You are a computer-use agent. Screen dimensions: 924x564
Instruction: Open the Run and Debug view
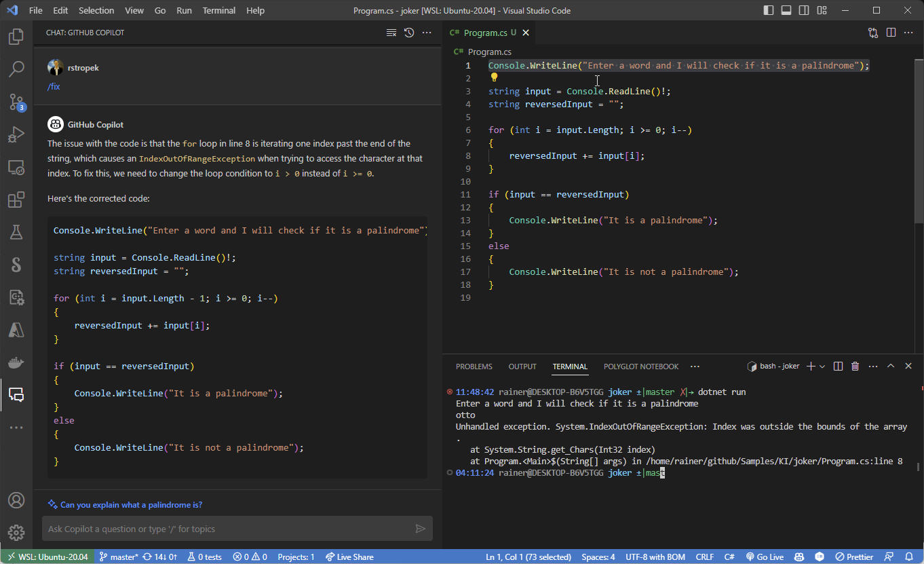16,135
